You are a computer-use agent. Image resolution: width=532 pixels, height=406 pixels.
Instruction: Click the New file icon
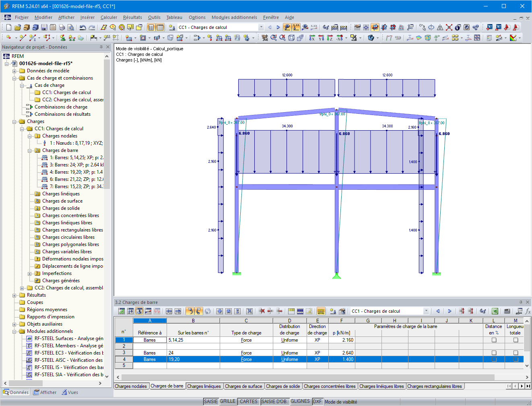(8, 27)
